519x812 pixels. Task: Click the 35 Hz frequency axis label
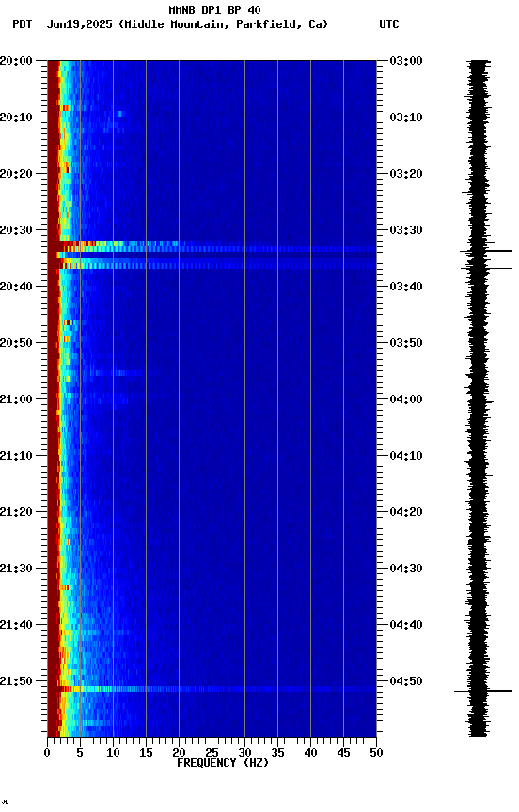pyautogui.click(x=277, y=753)
